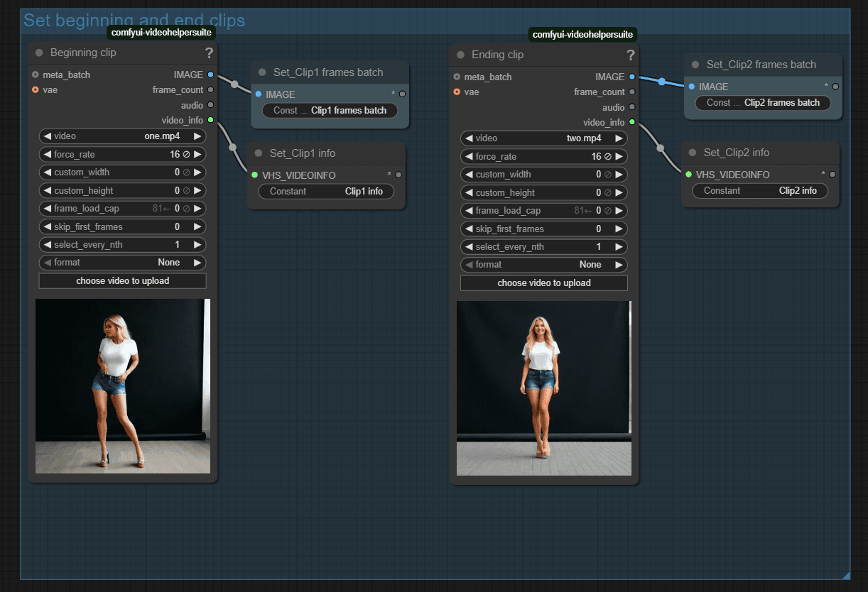The width and height of the screenshot is (868, 592).
Task: Collapse the Beginning clip node via its title dot
Action: click(39, 53)
